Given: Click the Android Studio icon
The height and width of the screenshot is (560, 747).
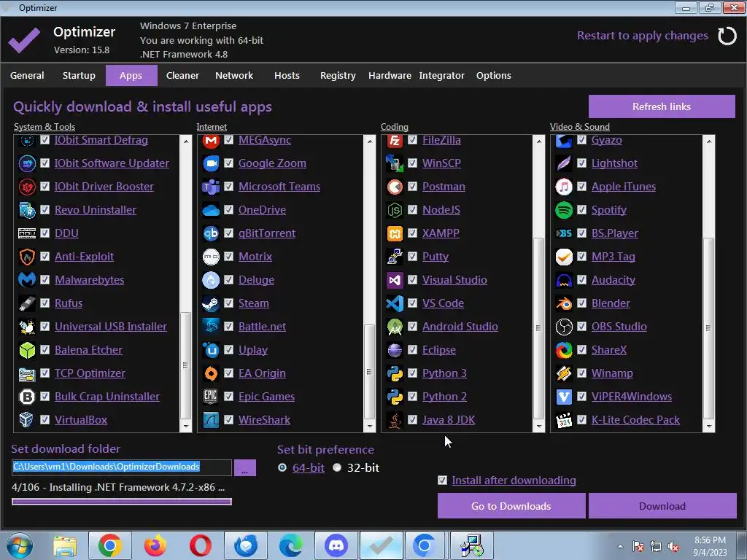Looking at the screenshot, I should click(395, 326).
